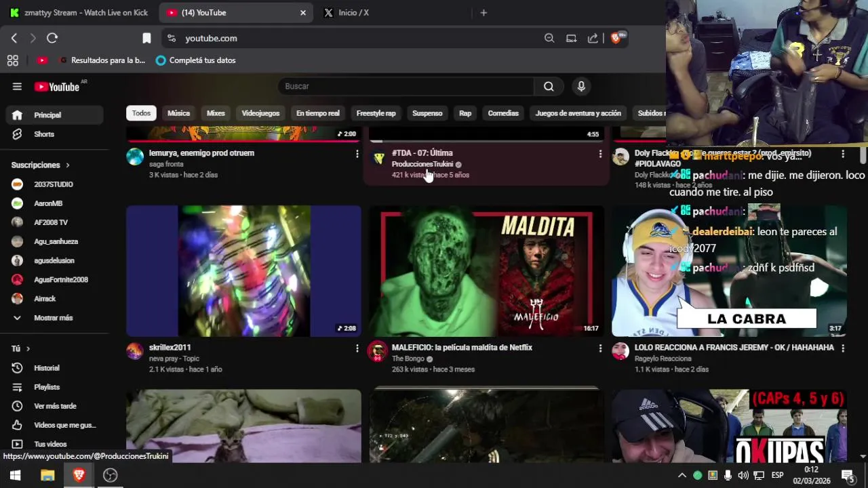Click the taskbar volume speaker icon
This screenshot has width=868, height=488.
(743, 475)
